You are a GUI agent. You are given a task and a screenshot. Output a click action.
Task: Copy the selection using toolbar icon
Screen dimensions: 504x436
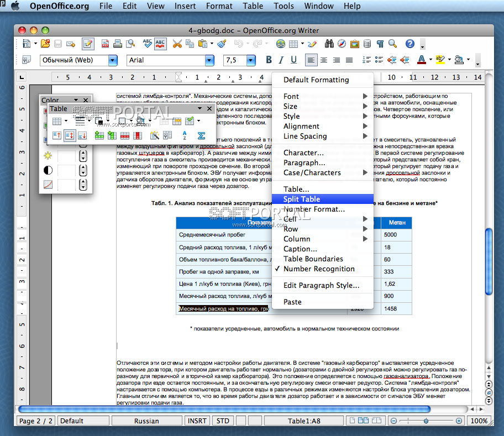click(x=190, y=44)
